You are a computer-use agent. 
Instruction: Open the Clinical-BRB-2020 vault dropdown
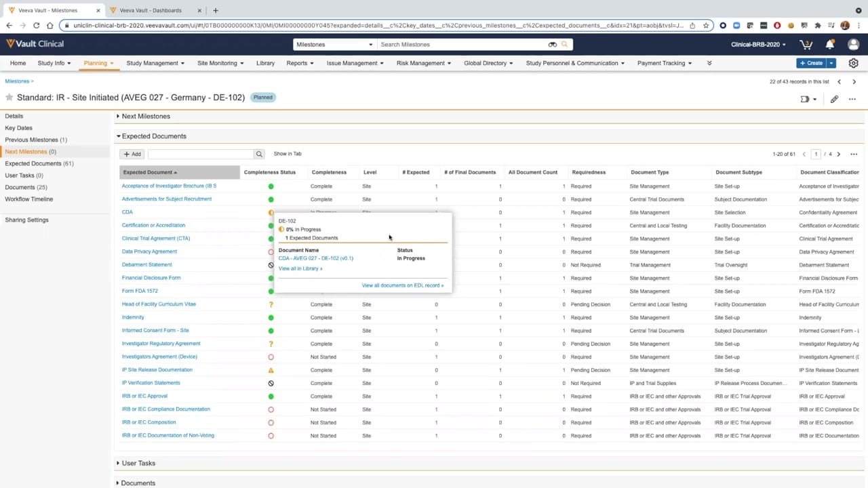[x=759, y=45]
